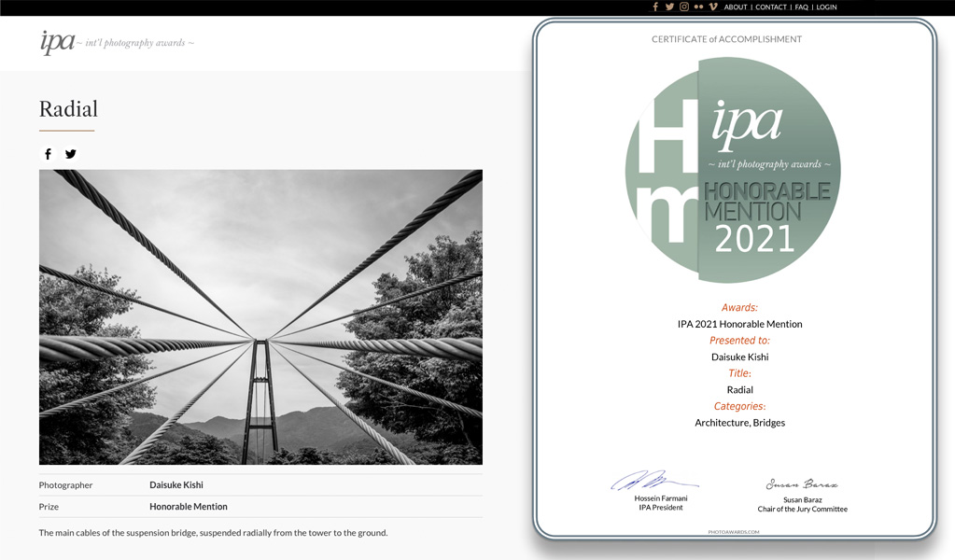
Task: Click the LOGIN link
Action: coord(826,7)
